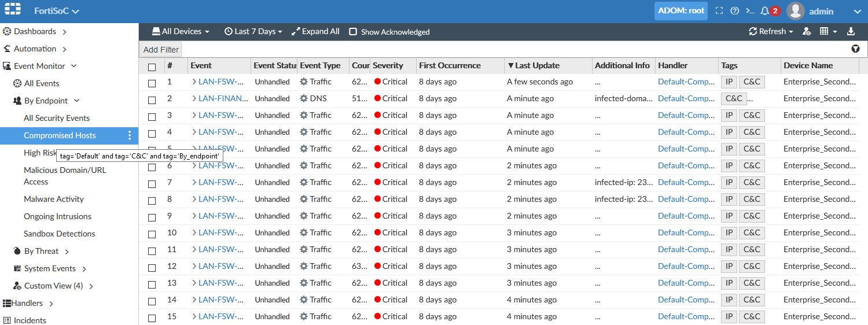Open the three-dot menu for Compromised Hosts
The width and height of the screenshot is (868, 325).
[x=130, y=135]
